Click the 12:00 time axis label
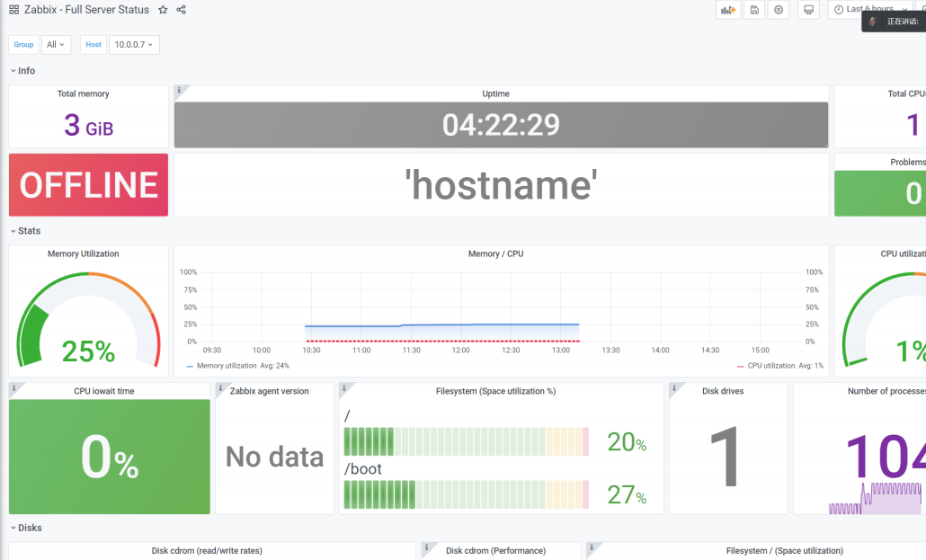 460,351
